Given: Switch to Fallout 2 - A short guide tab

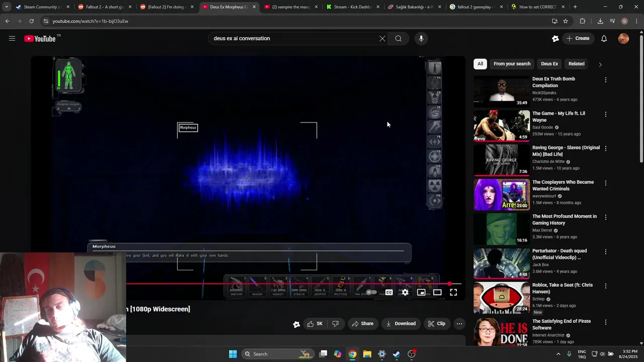Looking at the screenshot, I should 105,7.
